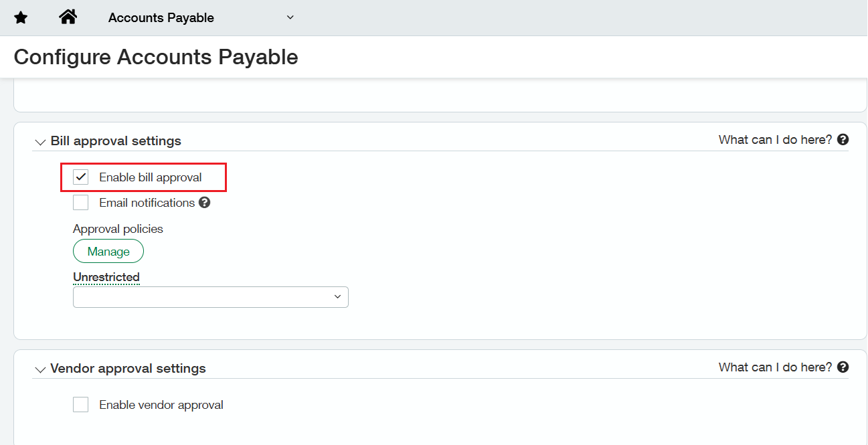This screenshot has width=868, height=445.
Task: Click the Vendor approval settings heading
Action: (x=128, y=369)
